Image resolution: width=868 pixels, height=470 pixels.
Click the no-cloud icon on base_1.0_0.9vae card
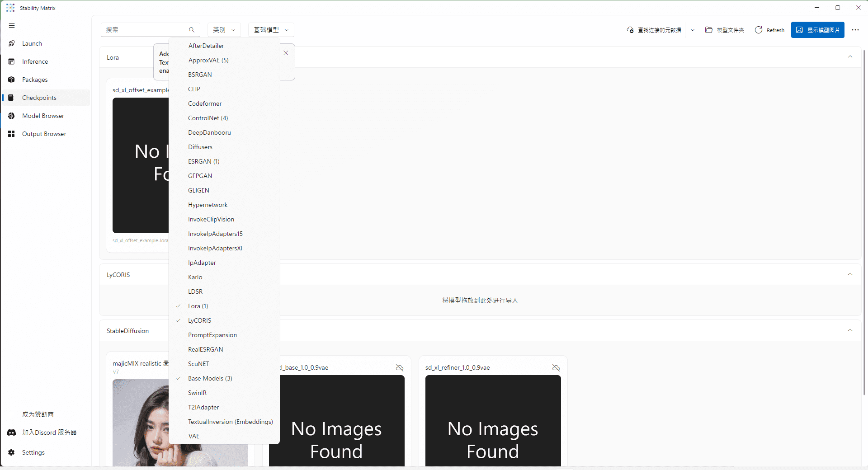coord(400,368)
